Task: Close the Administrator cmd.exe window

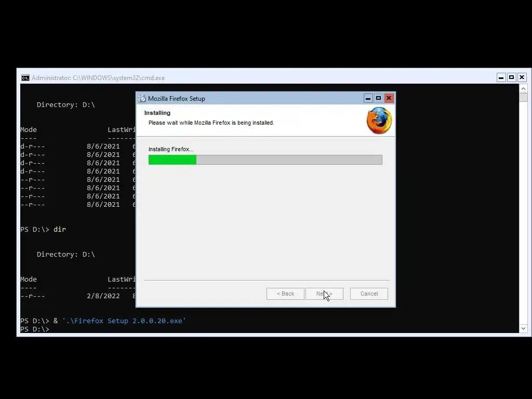Action: point(522,77)
